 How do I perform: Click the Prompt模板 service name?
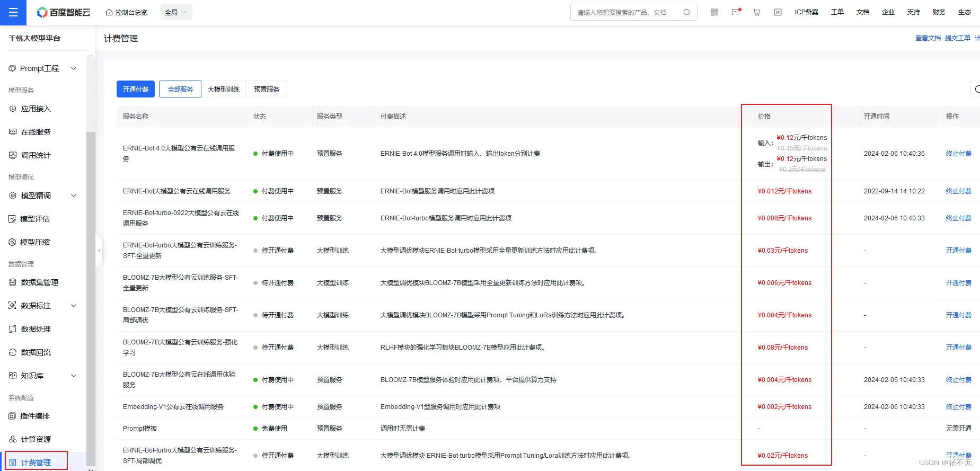pos(140,429)
